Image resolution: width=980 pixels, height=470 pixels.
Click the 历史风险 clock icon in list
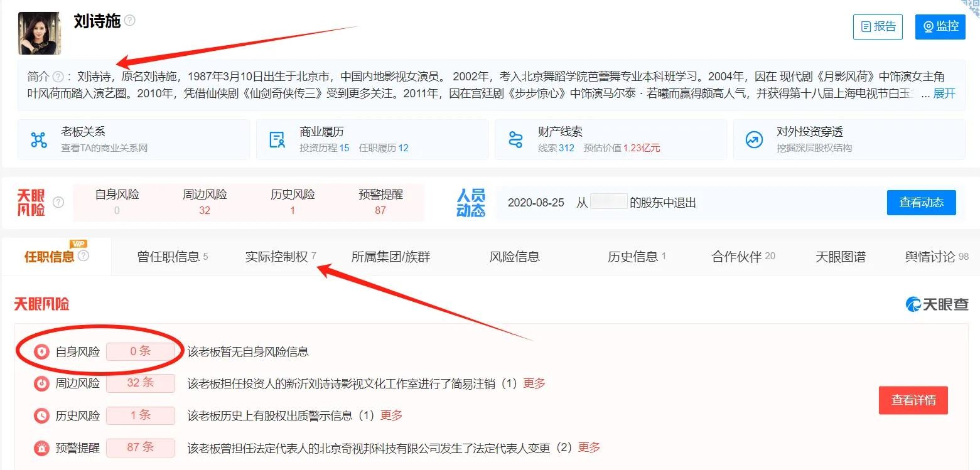41,415
